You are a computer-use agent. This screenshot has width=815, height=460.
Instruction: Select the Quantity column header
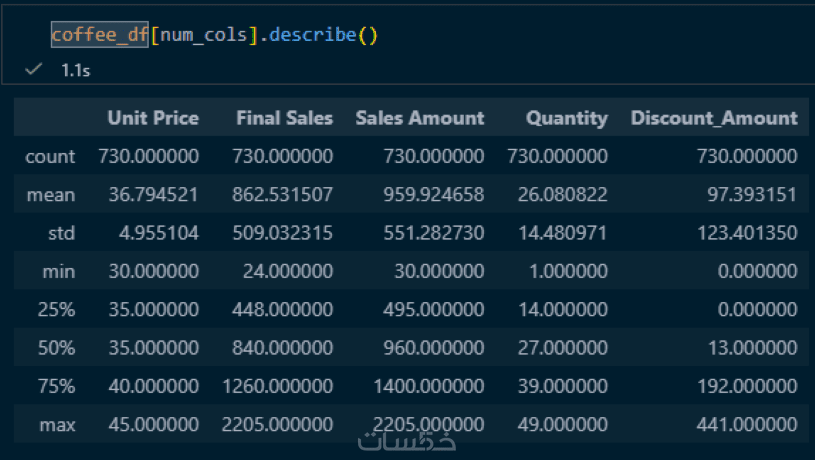[567, 118]
